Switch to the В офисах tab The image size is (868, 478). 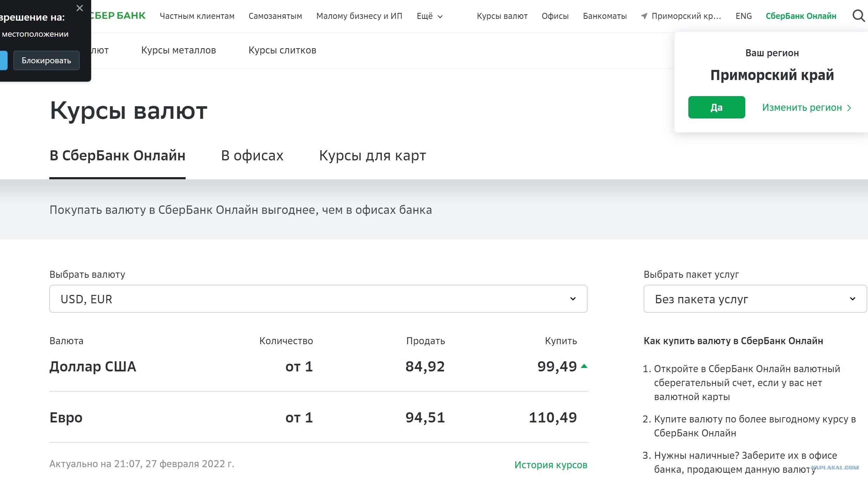pyautogui.click(x=252, y=156)
